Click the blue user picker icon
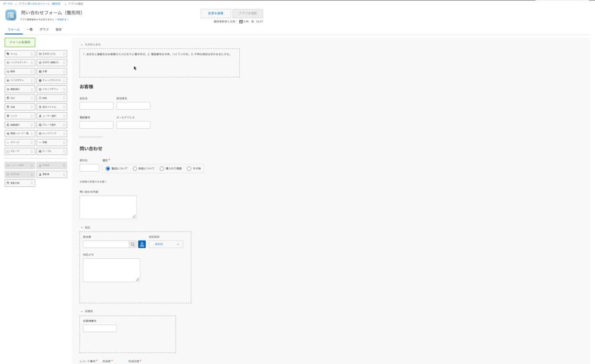Screen dimensions: 595x364 tap(142, 244)
